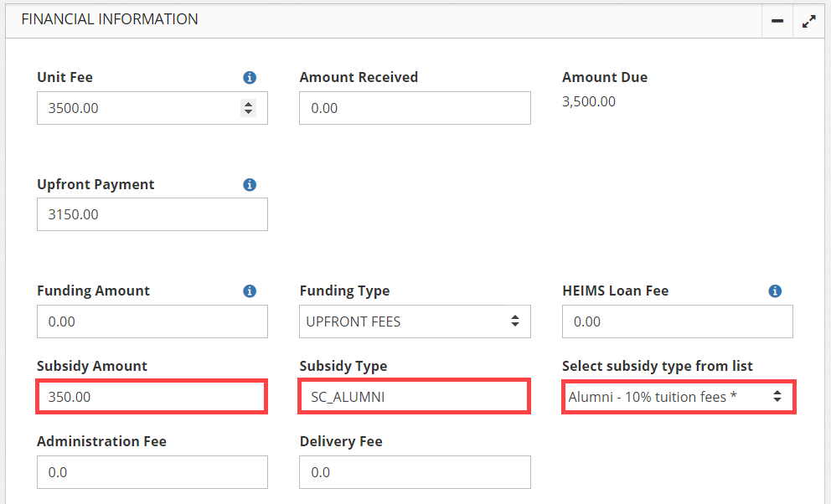The width and height of the screenshot is (831, 504).
Task: Increase Unit Fee with the up arrow
Action: point(248,104)
